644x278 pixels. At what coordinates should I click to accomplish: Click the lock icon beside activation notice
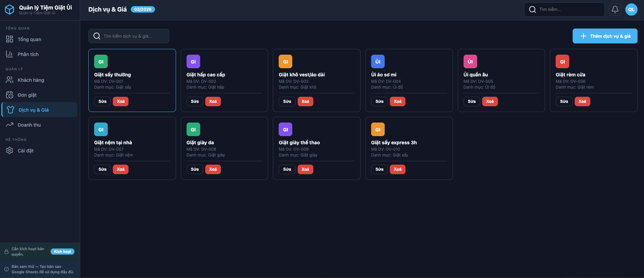[6, 252]
